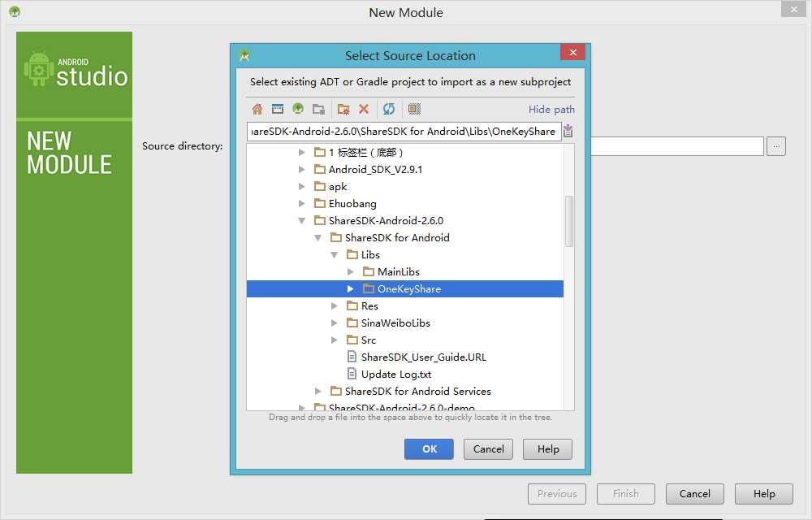The height and width of the screenshot is (520, 812).
Task: Open path history icon beside path field
Action: (568, 131)
